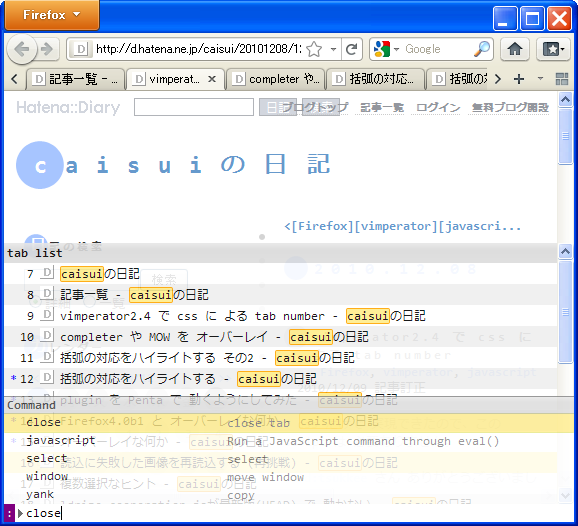Click the Hatena::Diary logo link

[68, 107]
